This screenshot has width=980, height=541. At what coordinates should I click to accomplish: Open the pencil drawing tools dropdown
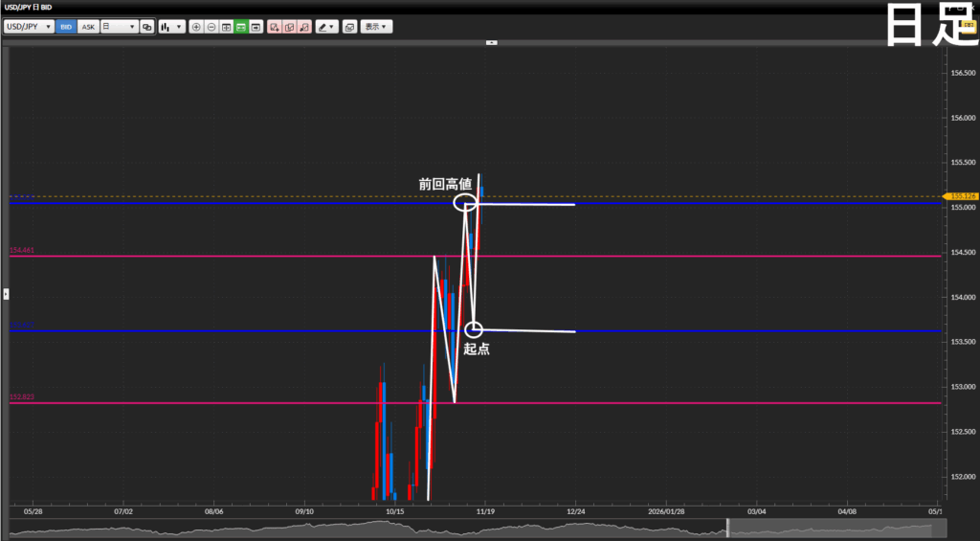[327, 27]
